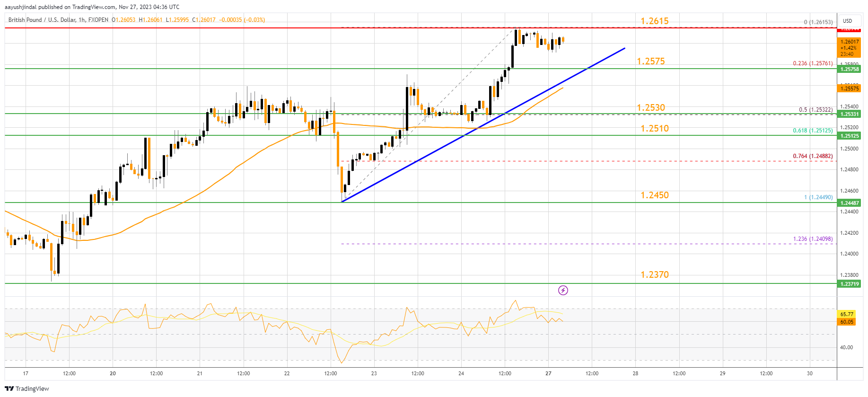Select Fibonacci label 0.764 (1.24882)
This screenshot has height=397, width=868.
click(813, 156)
